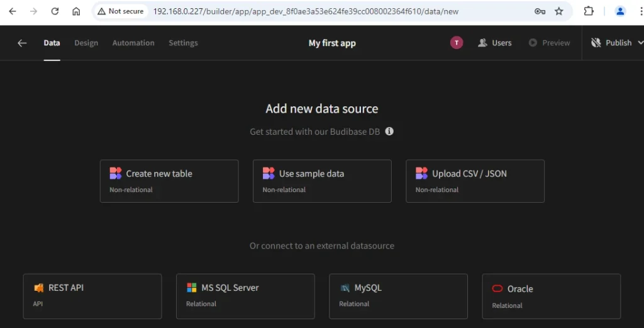Connect to the REST API datasource
The width and height of the screenshot is (644, 328).
coord(92,297)
